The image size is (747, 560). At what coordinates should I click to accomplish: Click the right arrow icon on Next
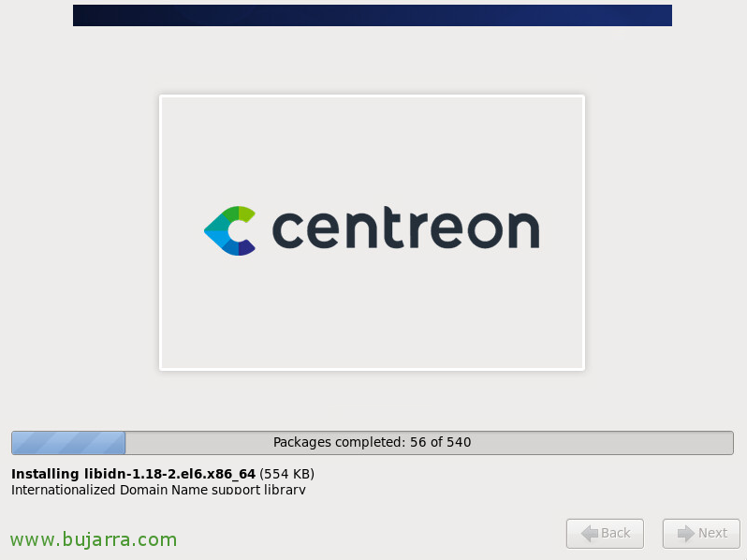(686, 533)
